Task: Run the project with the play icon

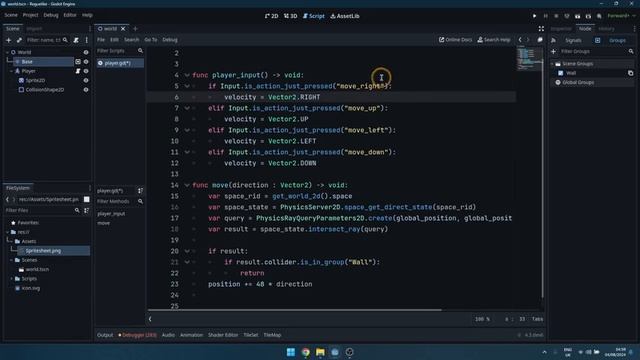Action: pyautogui.click(x=534, y=16)
